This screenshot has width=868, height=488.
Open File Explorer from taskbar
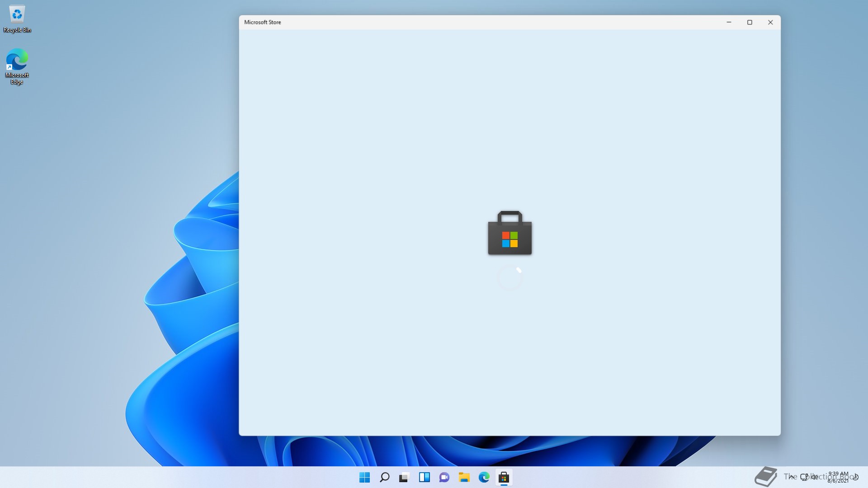(x=464, y=477)
